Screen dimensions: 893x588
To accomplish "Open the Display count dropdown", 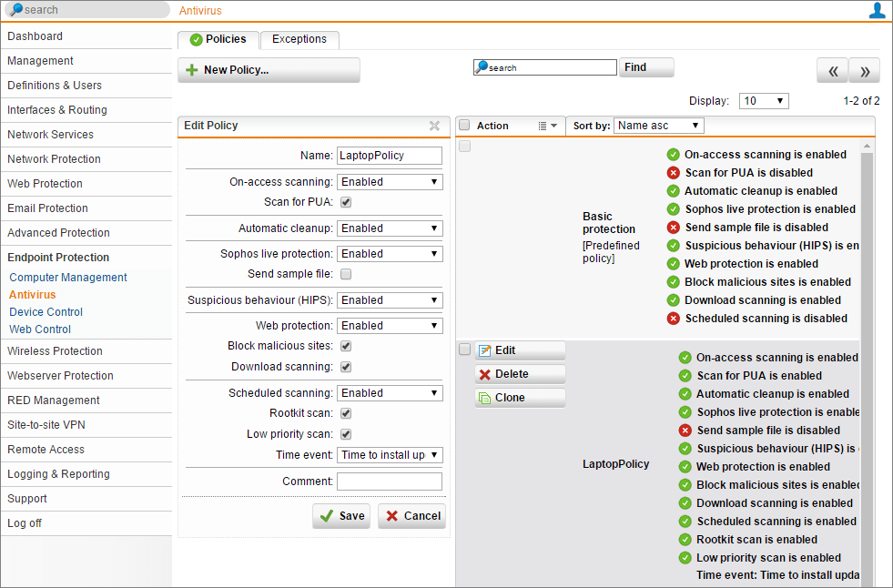I will tap(764, 101).
